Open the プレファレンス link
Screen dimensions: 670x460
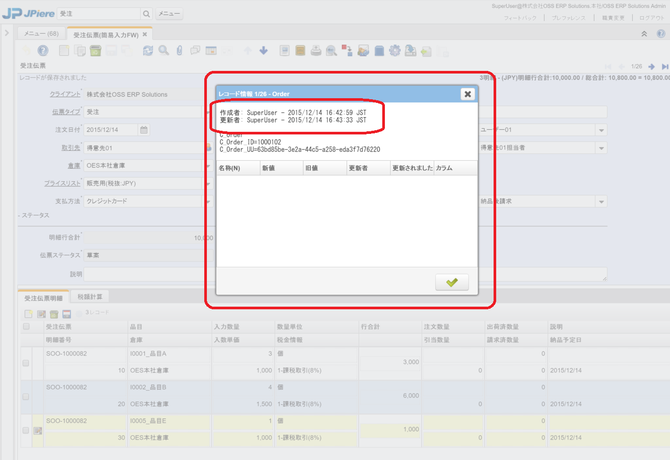[568, 18]
